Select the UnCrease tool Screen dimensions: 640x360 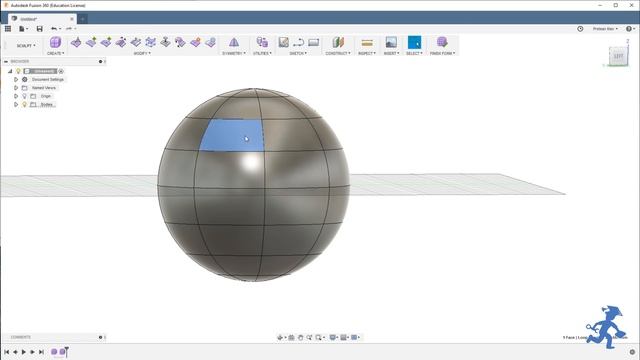click(x=210, y=42)
